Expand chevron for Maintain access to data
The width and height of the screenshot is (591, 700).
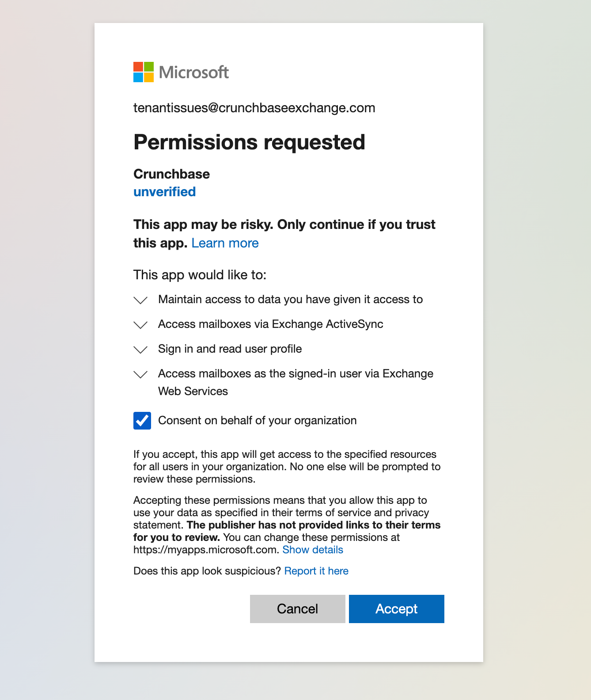point(140,300)
